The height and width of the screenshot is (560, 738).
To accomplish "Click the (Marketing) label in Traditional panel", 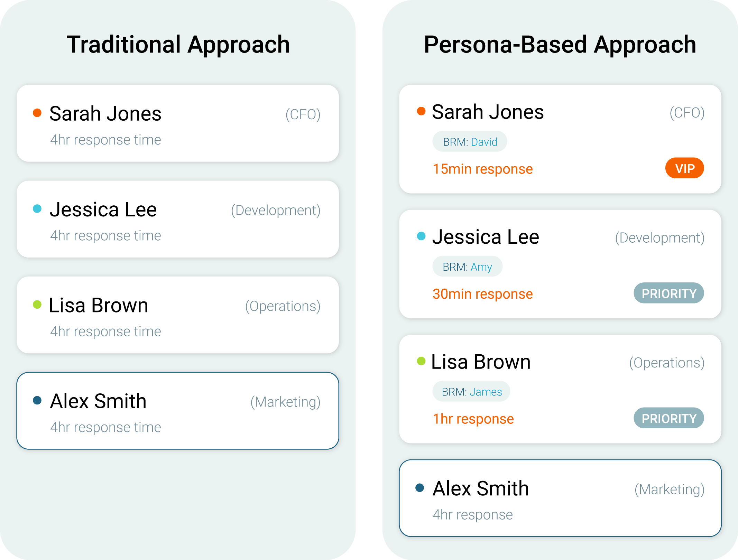I will 285,402.
